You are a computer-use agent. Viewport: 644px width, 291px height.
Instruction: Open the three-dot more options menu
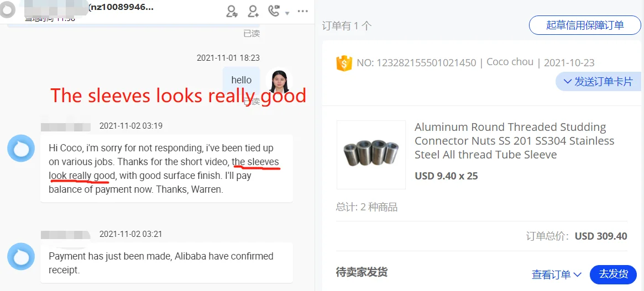[303, 11]
